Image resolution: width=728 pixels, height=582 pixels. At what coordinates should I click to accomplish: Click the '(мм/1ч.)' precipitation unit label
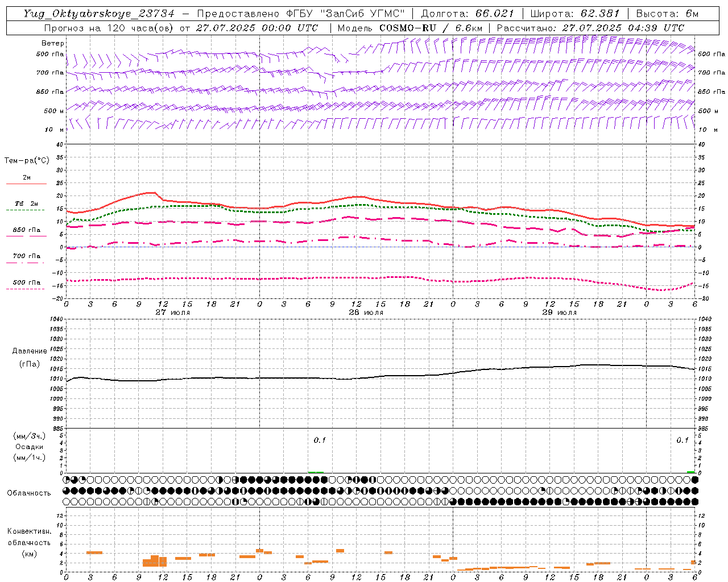point(30,458)
